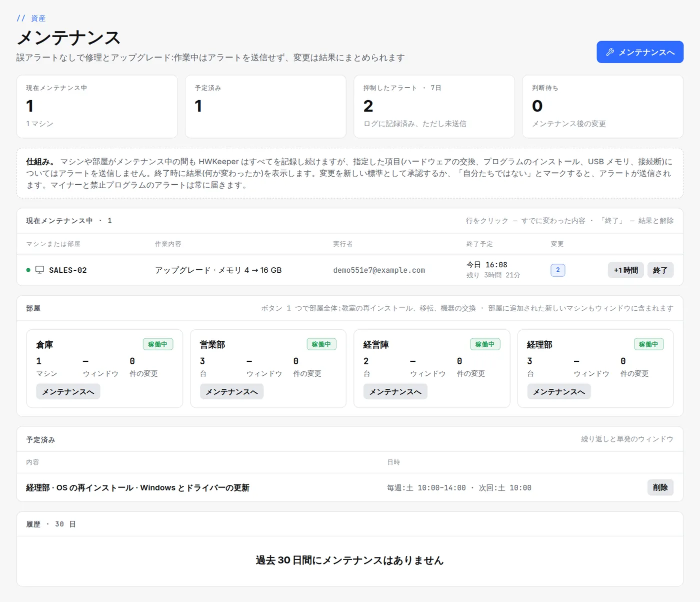This screenshot has width=700, height=602.
Task: Click the アップグレード · メモリ 4 → 16 GB cell
Action: (x=218, y=270)
